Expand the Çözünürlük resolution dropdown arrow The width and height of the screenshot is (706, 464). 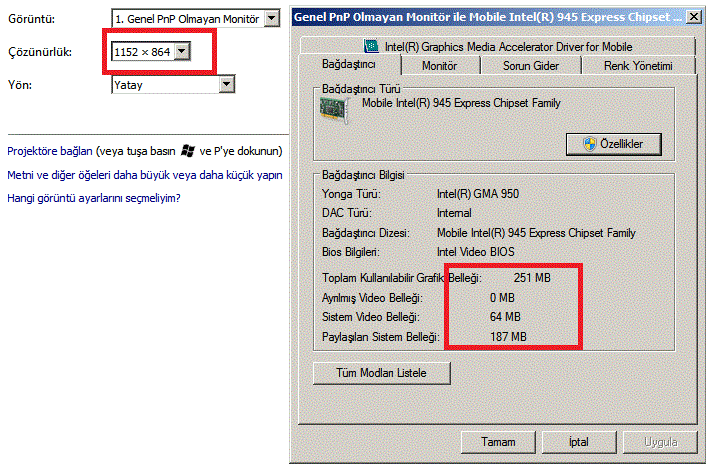tap(182, 51)
